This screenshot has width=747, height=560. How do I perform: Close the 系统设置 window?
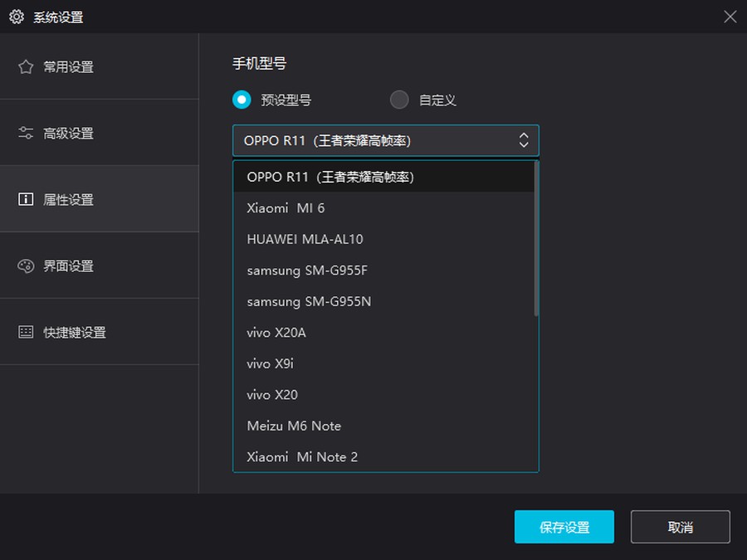(x=730, y=17)
